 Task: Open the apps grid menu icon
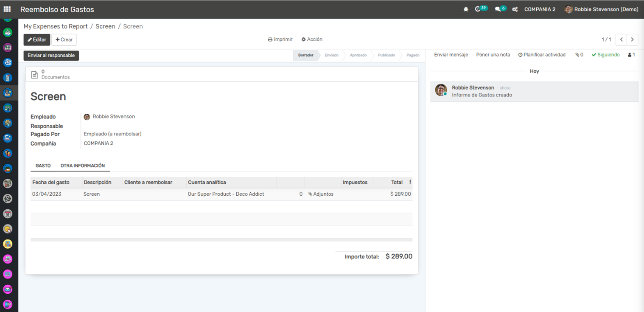coord(7,9)
